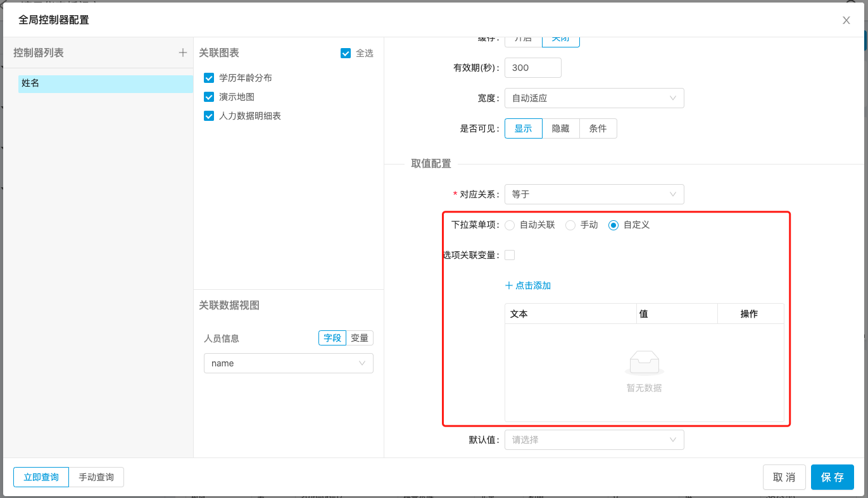The height and width of the screenshot is (498, 868).
Task: Add a new controller with plus icon
Action: (182, 53)
